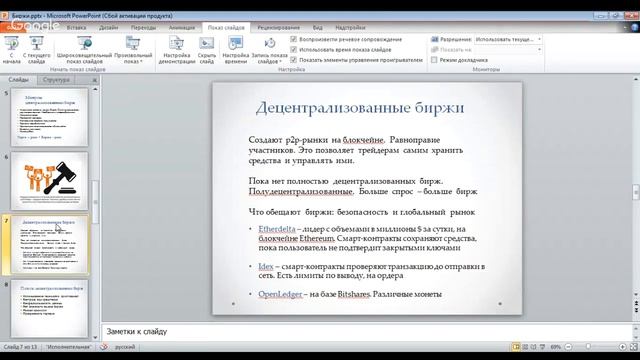The height and width of the screenshot is (360, 640).
Task: Click thumbnail pane scroll down arrow
Action: pos(96,337)
